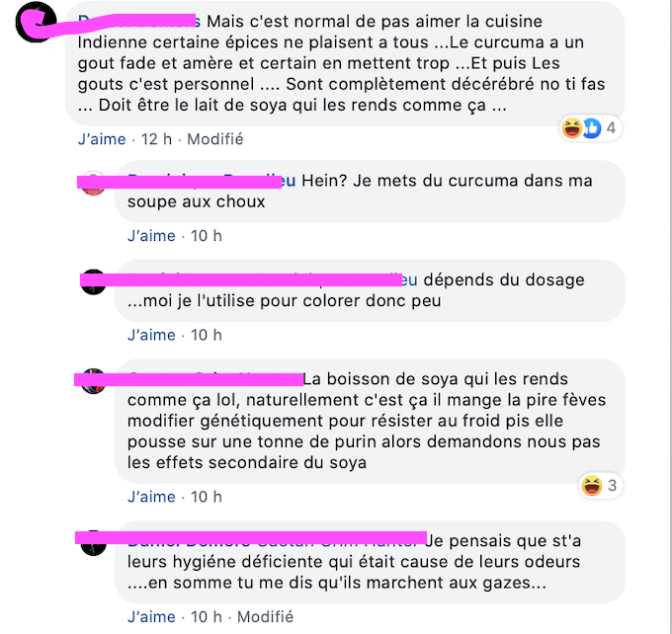
Task: Like the comment about 'cuisine Indienne'
Action: point(102,139)
